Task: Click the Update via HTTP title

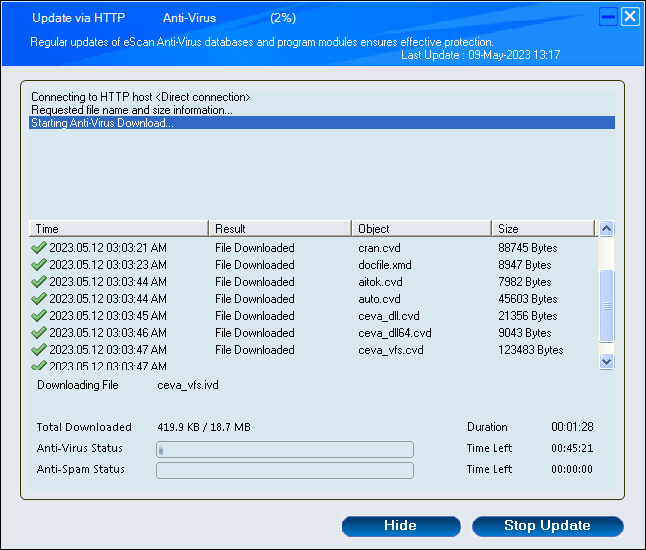Action: click(x=78, y=18)
